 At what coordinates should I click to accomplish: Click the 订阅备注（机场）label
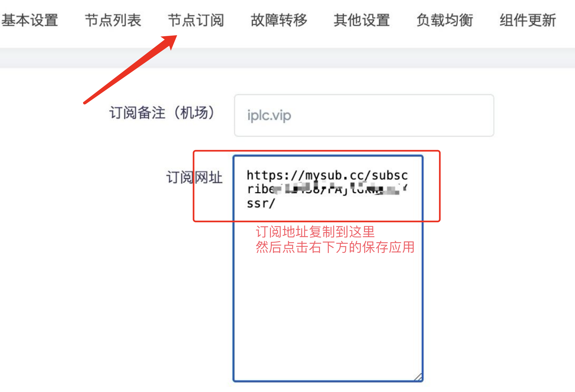pyautogui.click(x=162, y=113)
